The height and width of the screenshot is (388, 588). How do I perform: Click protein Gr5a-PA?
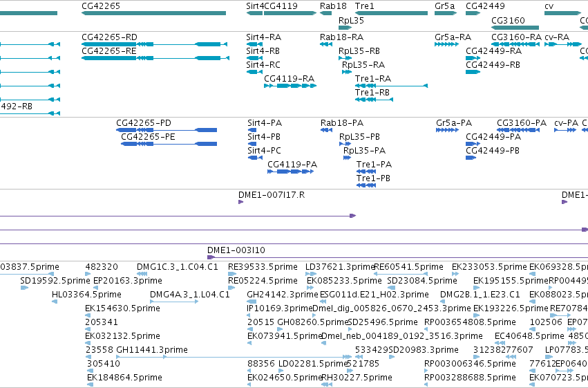(x=454, y=123)
